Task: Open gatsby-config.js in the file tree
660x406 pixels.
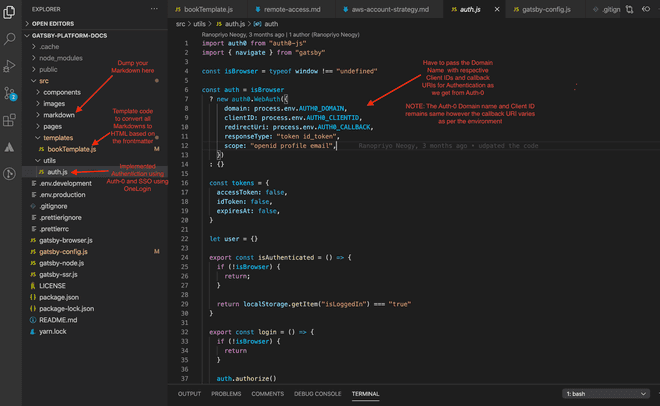Action: [63, 252]
